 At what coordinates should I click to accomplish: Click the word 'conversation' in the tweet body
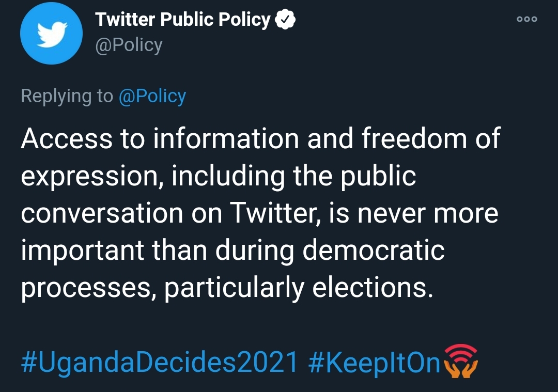point(102,213)
